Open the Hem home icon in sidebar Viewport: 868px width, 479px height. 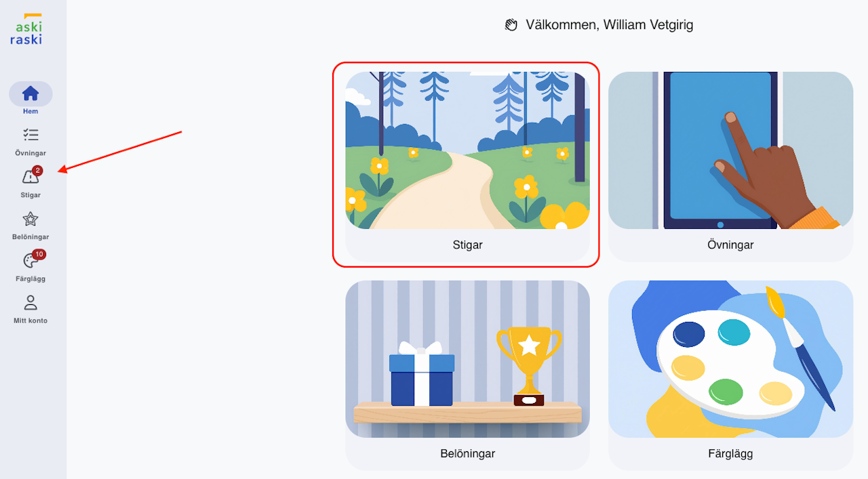coord(31,93)
